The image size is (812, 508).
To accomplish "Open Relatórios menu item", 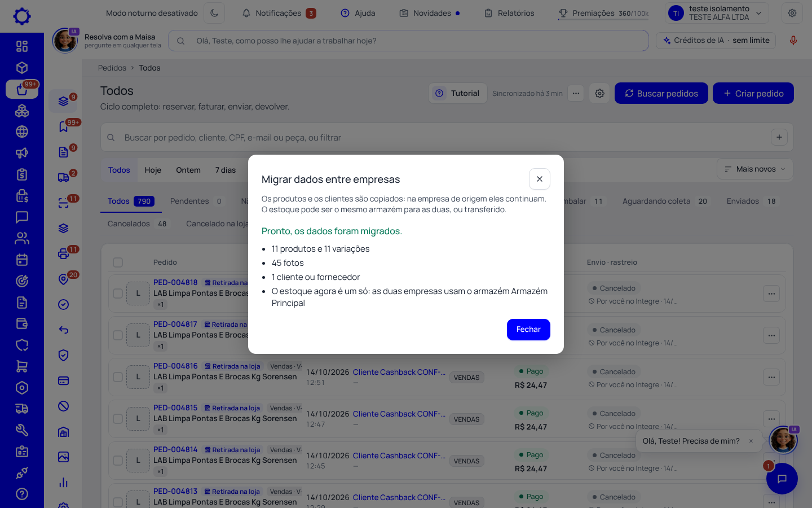I will (x=509, y=13).
